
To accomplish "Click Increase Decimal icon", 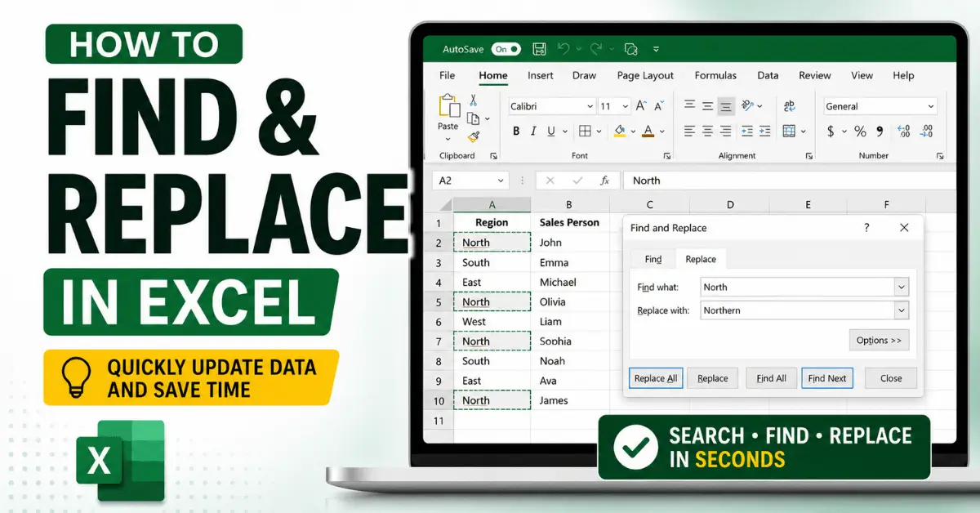I will pos(903,131).
